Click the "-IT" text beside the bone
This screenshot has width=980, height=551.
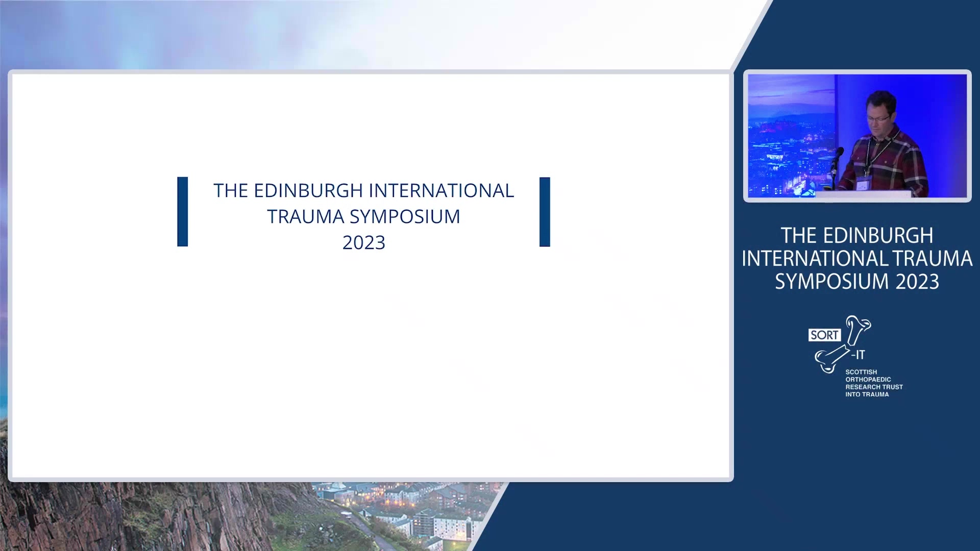pos(858,355)
